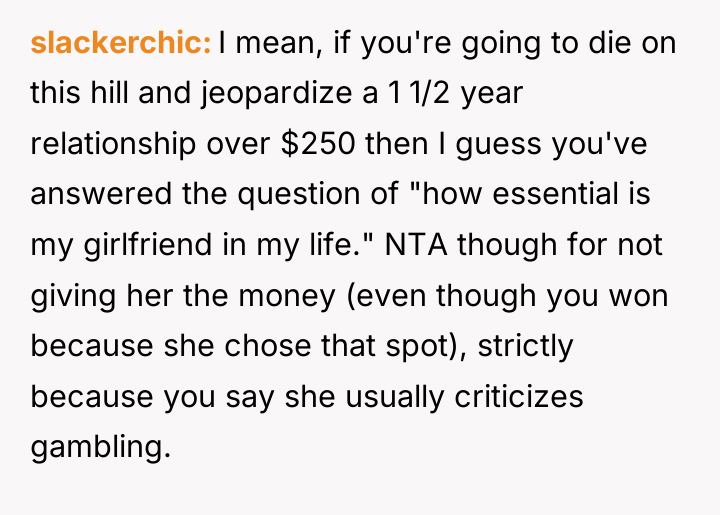This screenshot has width=720, height=515.
Task: Click the "1 1/2" fraction text
Action: pyautogui.click(x=419, y=93)
